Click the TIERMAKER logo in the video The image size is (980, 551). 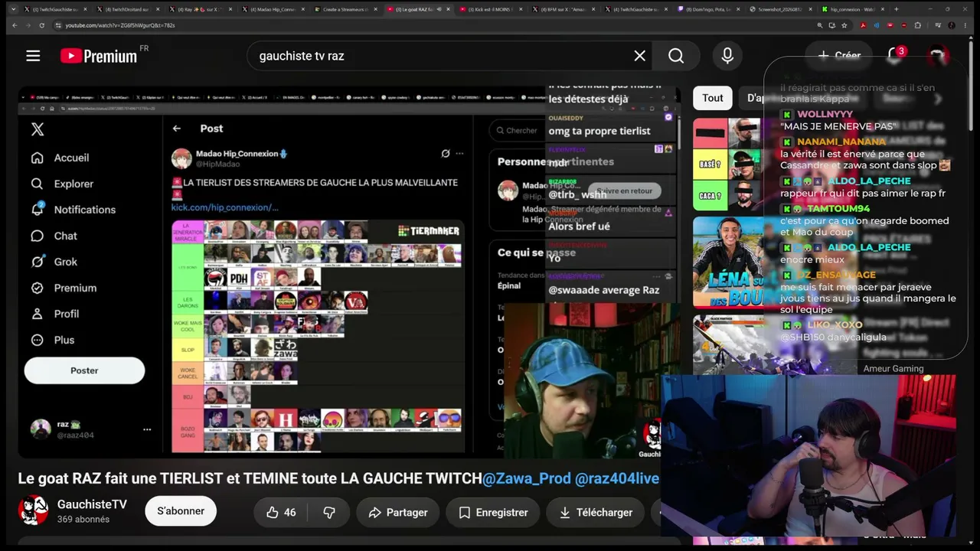point(429,230)
